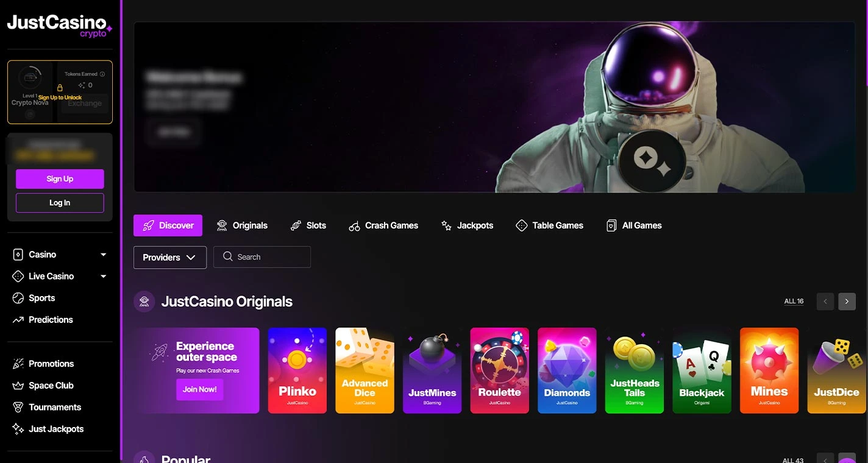Click the Join Now! button
Viewport: 868px width, 463px height.
click(200, 389)
